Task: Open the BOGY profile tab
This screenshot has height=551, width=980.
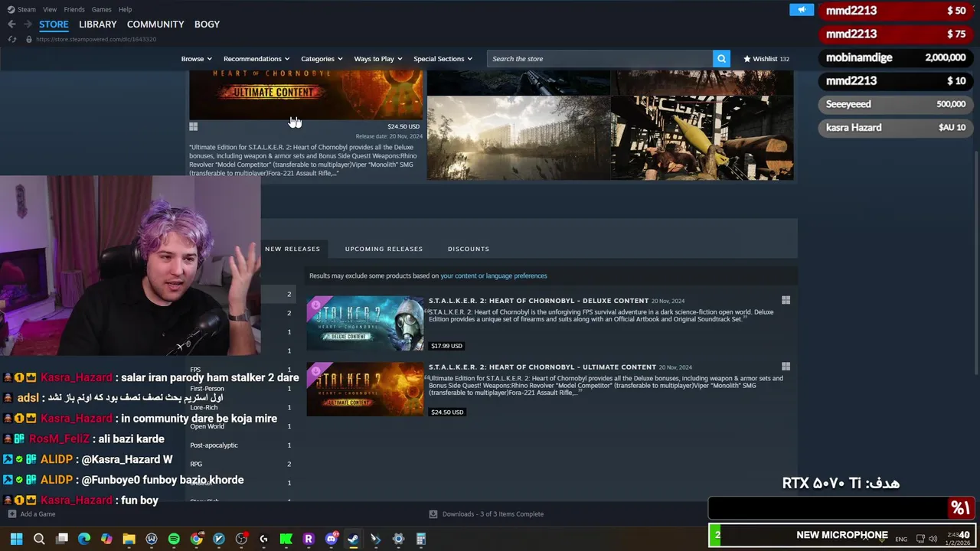Action: coord(207,24)
